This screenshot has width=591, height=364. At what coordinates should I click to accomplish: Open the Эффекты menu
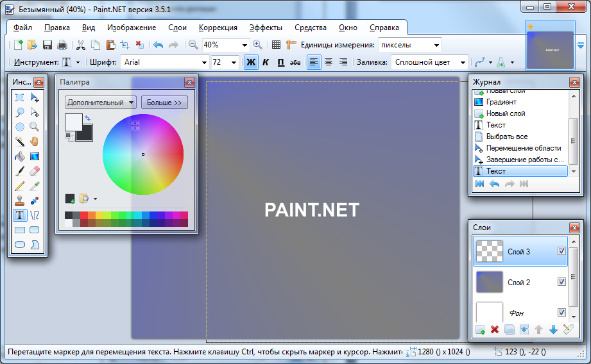[266, 28]
